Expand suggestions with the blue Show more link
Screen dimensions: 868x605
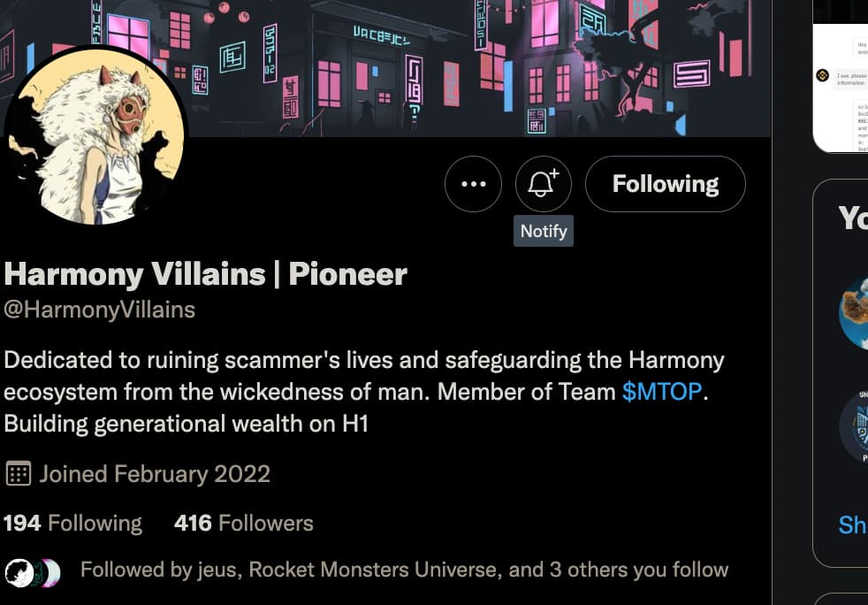pos(852,525)
